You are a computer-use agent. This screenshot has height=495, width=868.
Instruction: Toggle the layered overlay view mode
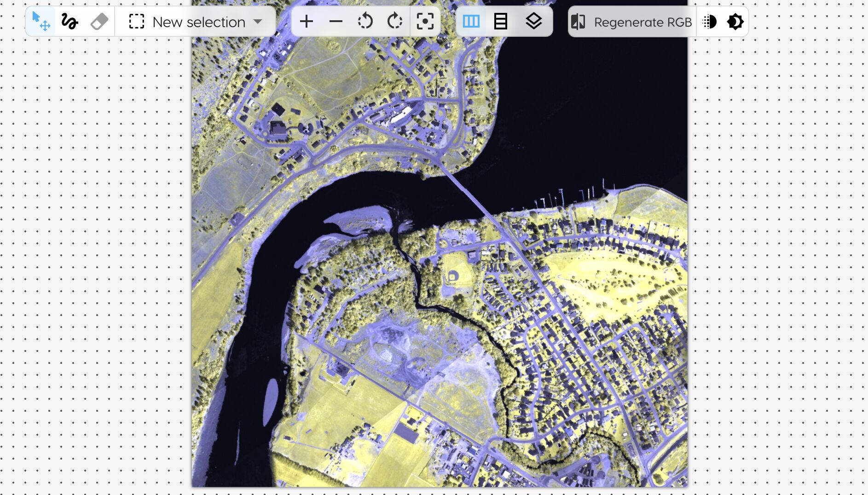534,21
